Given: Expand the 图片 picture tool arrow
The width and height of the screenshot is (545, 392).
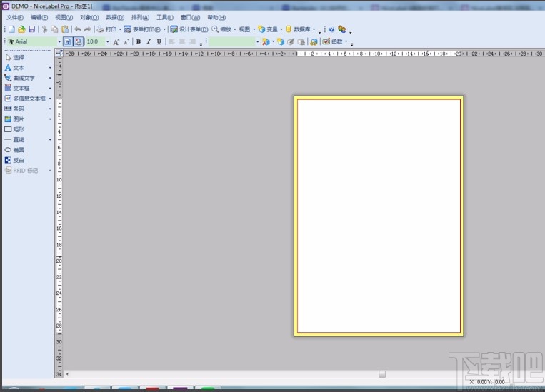Looking at the screenshot, I should tap(50, 119).
